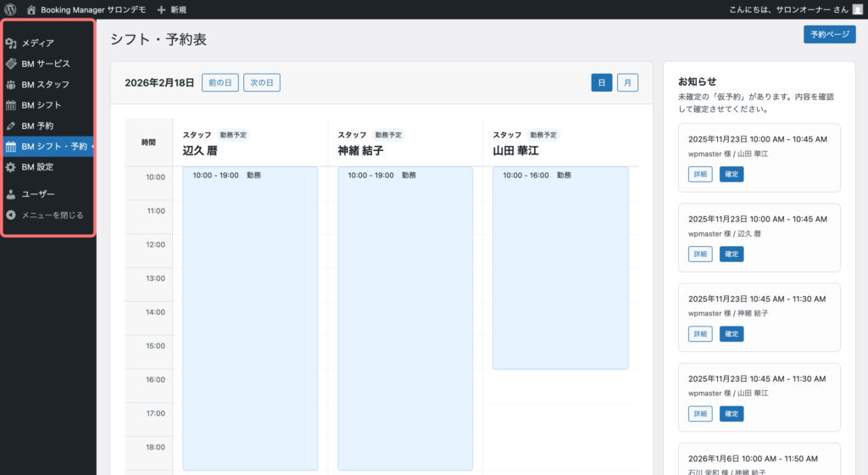Click the BM スタッフ people icon
Image resolution: width=868 pixels, height=475 pixels.
pos(11,85)
